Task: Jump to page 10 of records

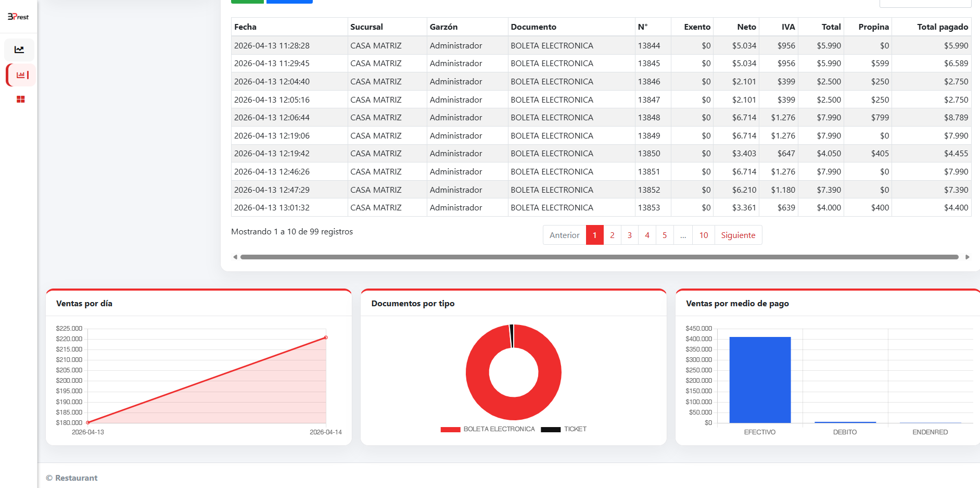Action: [x=704, y=235]
